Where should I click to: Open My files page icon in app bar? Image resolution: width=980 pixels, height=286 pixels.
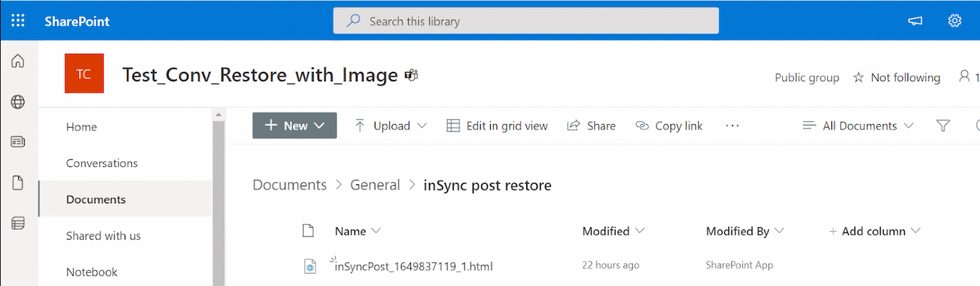coord(18,183)
